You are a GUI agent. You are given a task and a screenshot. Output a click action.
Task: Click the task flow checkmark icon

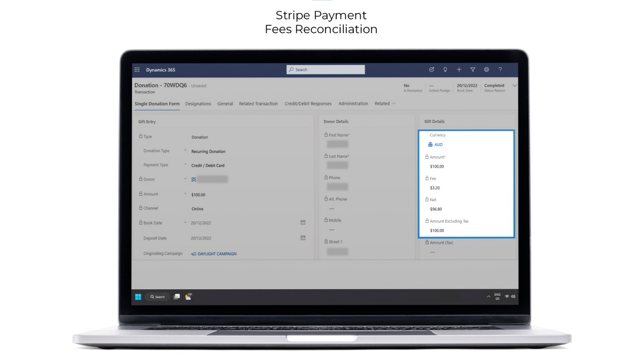click(432, 70)
